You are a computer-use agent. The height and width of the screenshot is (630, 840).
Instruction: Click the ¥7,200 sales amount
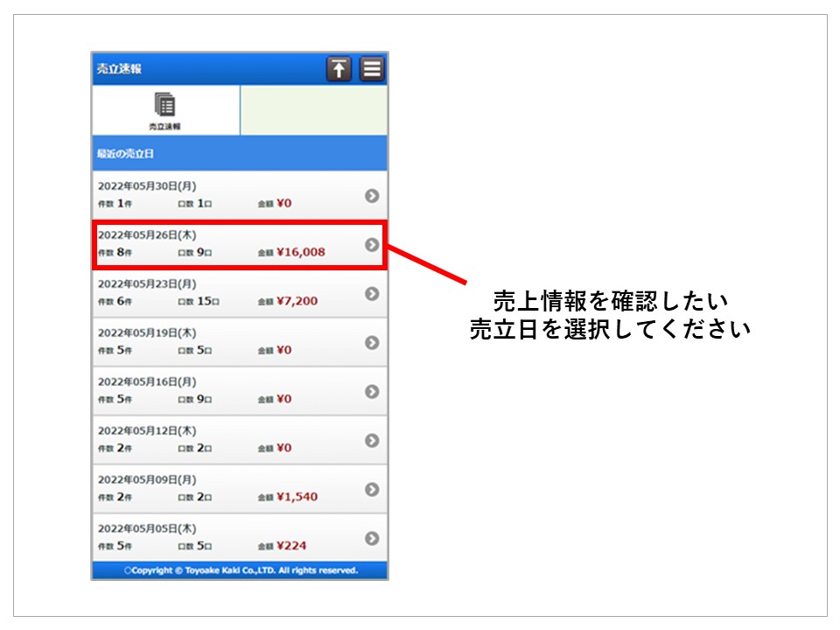297,302
